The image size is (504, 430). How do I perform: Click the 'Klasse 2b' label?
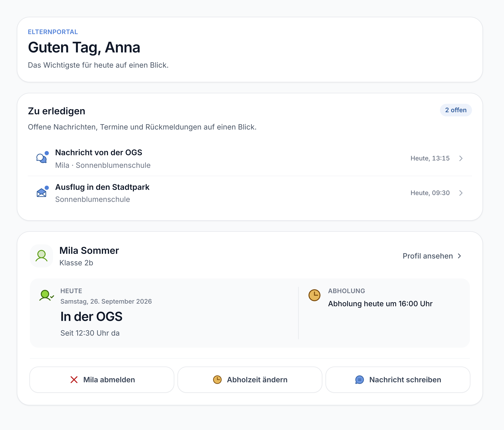[x=76, y=263]
